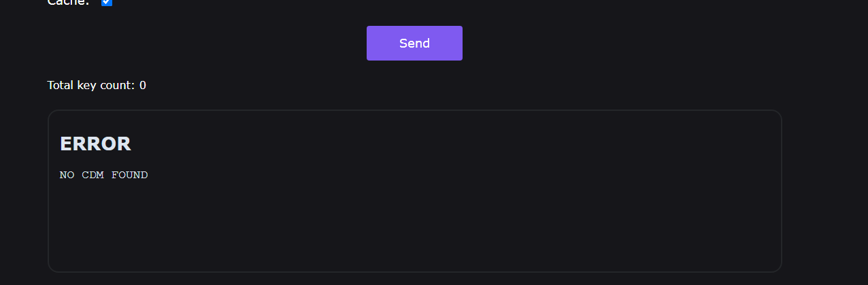868x285 pixels.
Task: Click the 0 value after key count
Action: (x=143, y=85)
